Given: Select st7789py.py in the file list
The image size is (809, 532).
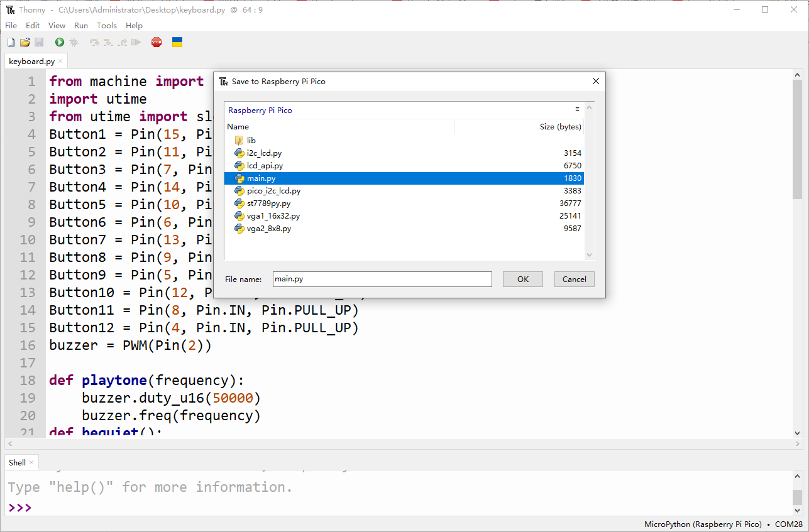Looking at the screenshot, I should point(404,203).
